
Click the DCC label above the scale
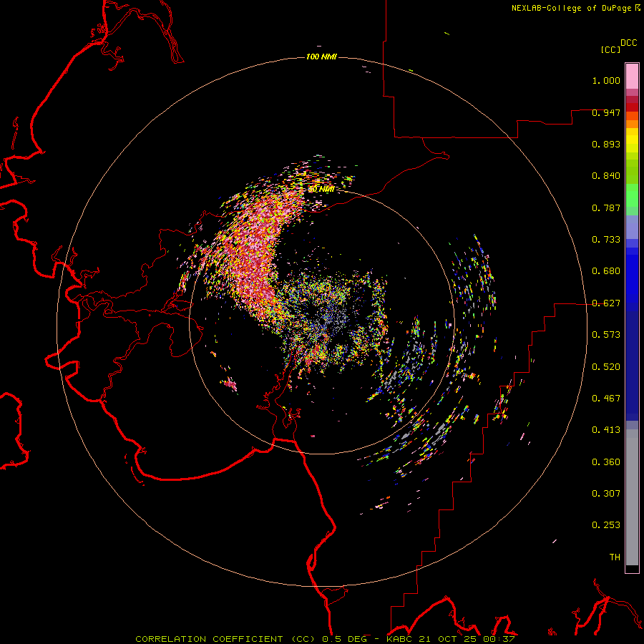629,43
